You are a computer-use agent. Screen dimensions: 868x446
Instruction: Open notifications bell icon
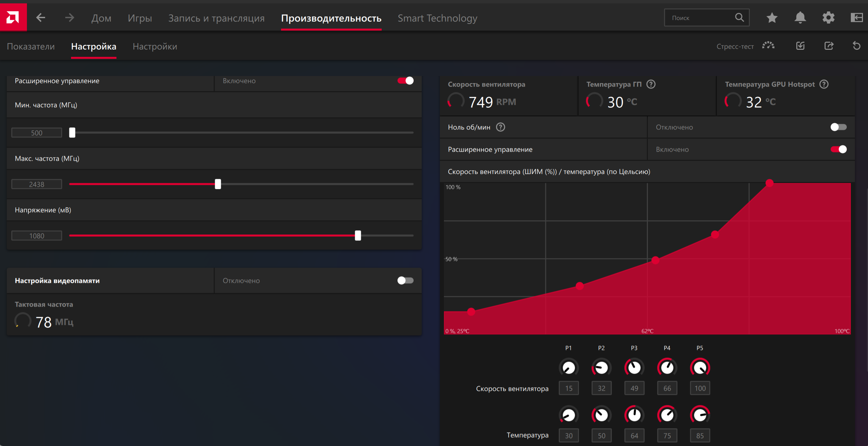click(800, 17)
